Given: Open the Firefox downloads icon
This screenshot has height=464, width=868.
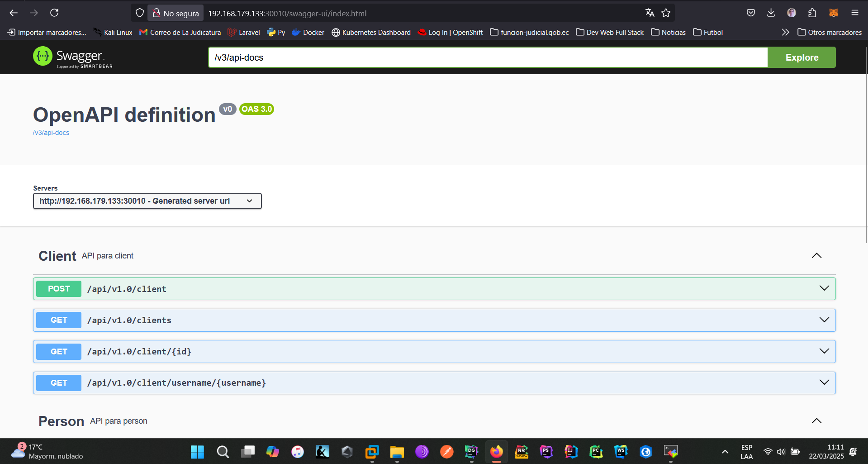Looking at the screenshot, I should click(771, 13).
